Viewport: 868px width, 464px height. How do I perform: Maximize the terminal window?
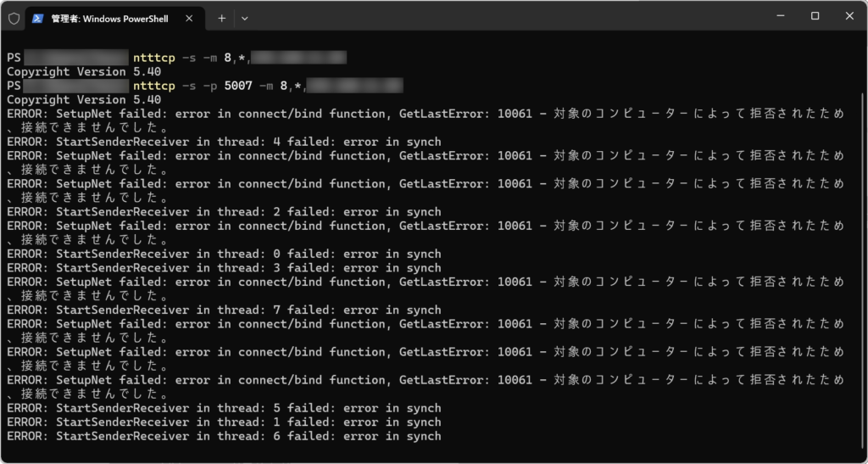point(815,17)
